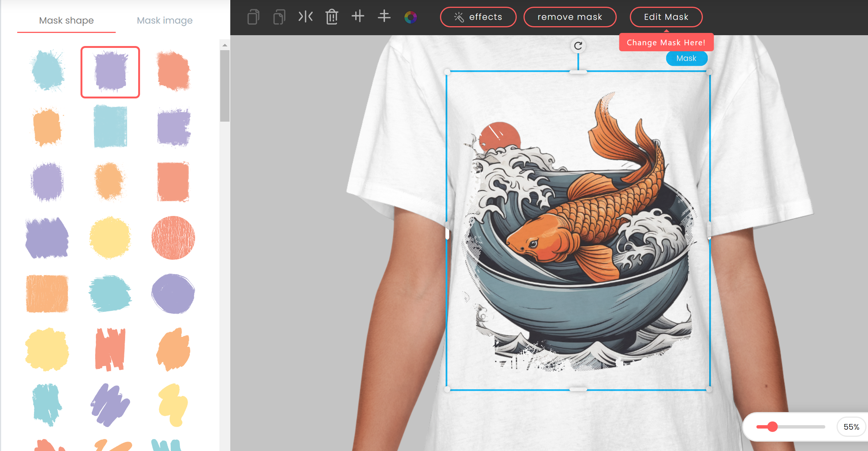Viewport: 868px width, 451px height.
Task: Click the Change Mask Here tooltip
Action: tap(666, 43)
